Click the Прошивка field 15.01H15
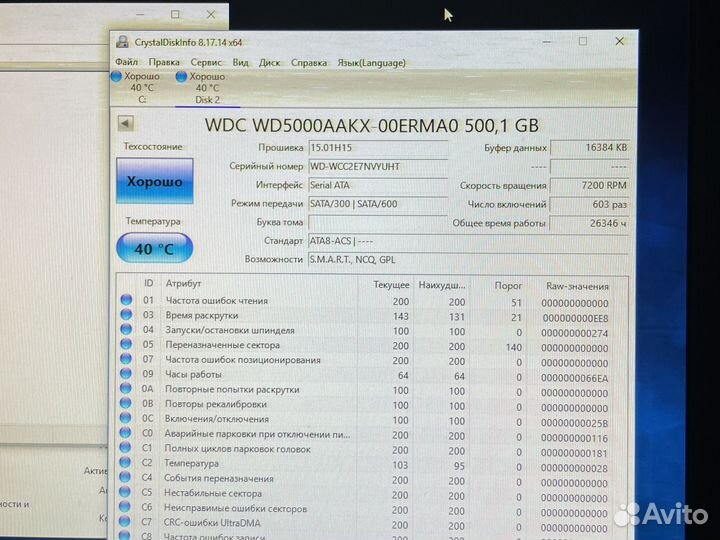Viewport: 720px width, 540px height. [378, 148]
